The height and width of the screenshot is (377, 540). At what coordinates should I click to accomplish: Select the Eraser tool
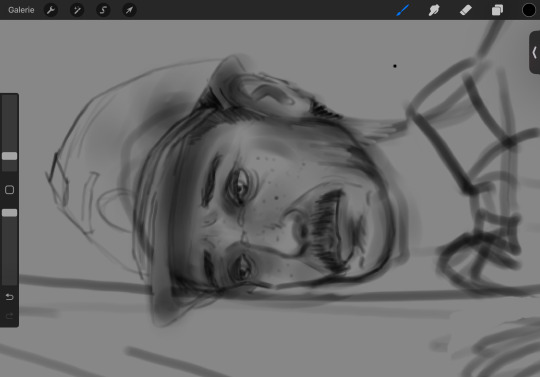[466, 10]
